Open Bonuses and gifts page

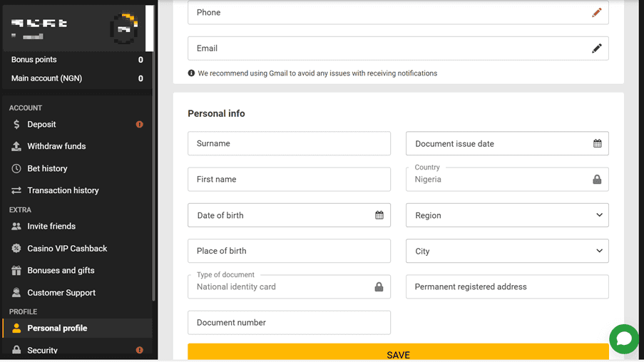[x=77, y=271]
